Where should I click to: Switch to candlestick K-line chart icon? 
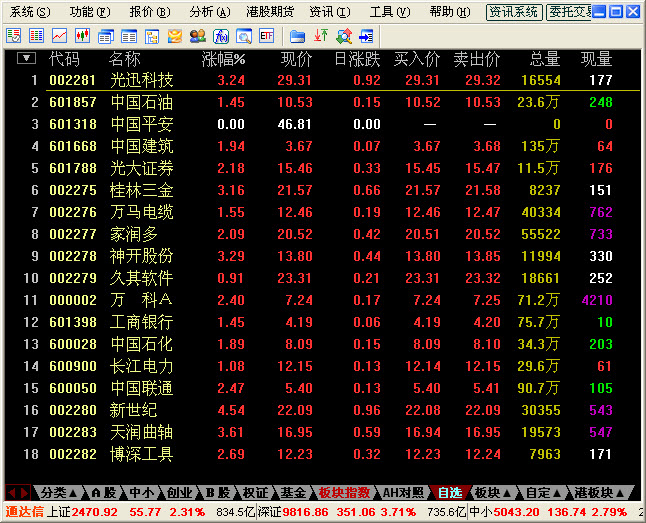click(82, 36)
